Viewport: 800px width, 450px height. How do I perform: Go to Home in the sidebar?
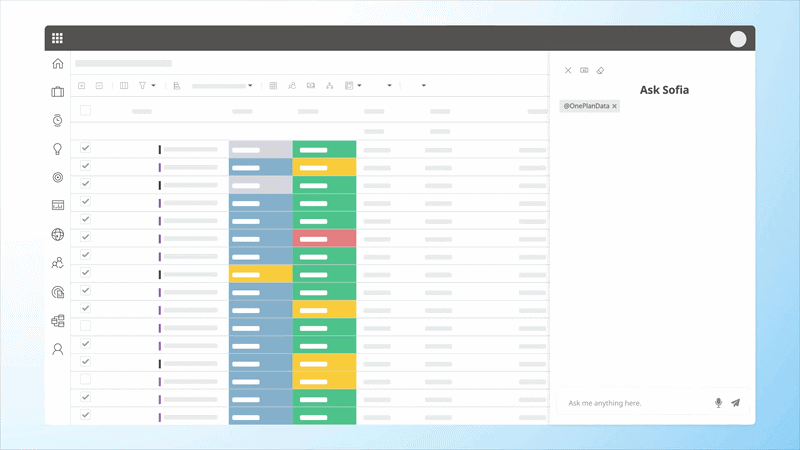pyautogui.click(x=58, y=63)
